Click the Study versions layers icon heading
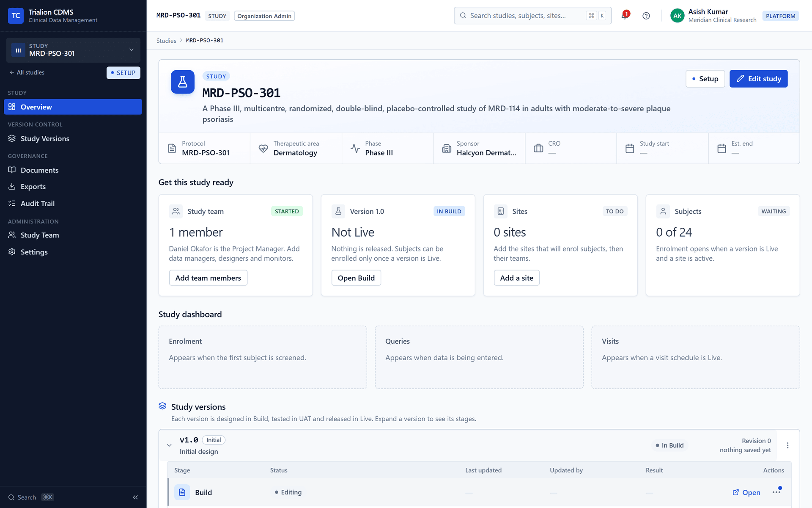This screenshot has width=812, height=508. click(162, 406)
